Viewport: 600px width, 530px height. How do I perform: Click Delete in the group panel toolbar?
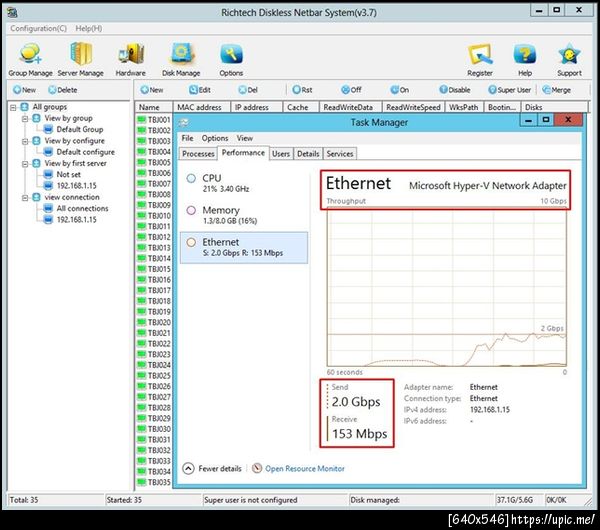pyautogui.click(x=63, y=90)
